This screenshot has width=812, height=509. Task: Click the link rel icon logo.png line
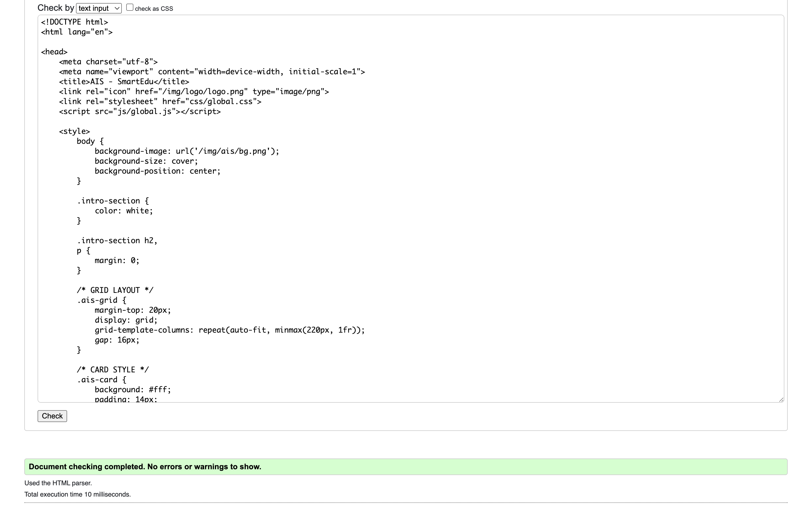pyautogui.click(x=194, y=92)
